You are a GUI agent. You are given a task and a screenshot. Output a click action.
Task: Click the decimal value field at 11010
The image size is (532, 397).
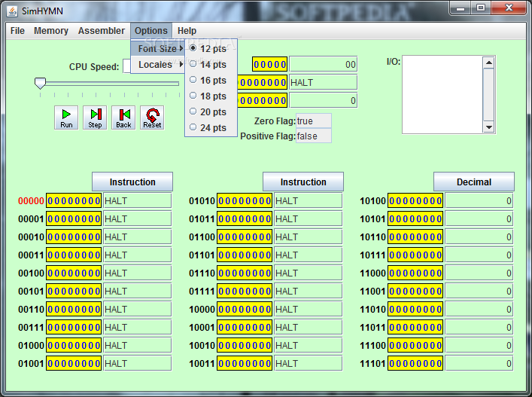click(x=479, y=309)
